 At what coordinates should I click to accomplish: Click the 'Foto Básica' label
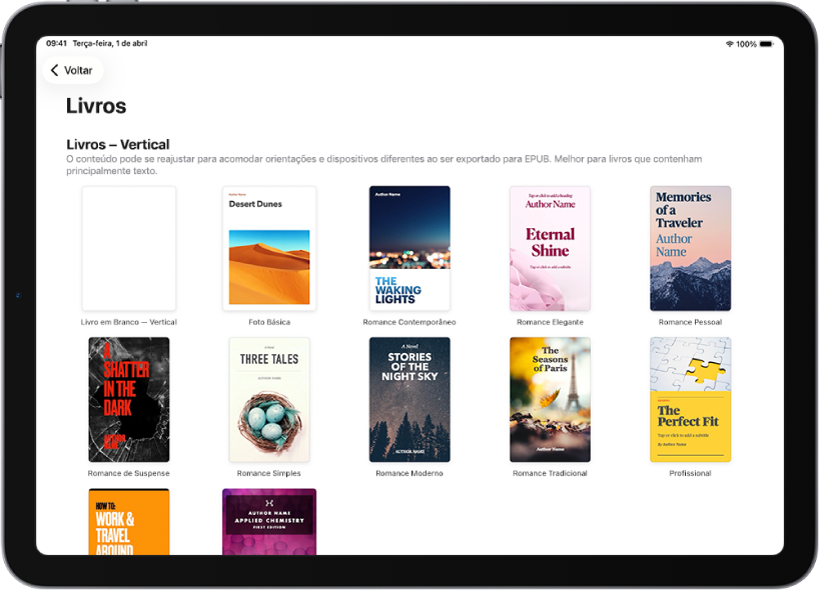click(x=269, y=322)
